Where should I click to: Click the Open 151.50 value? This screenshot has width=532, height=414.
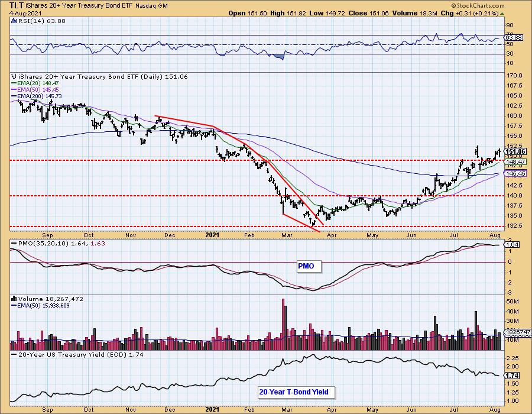coord(248,13)
